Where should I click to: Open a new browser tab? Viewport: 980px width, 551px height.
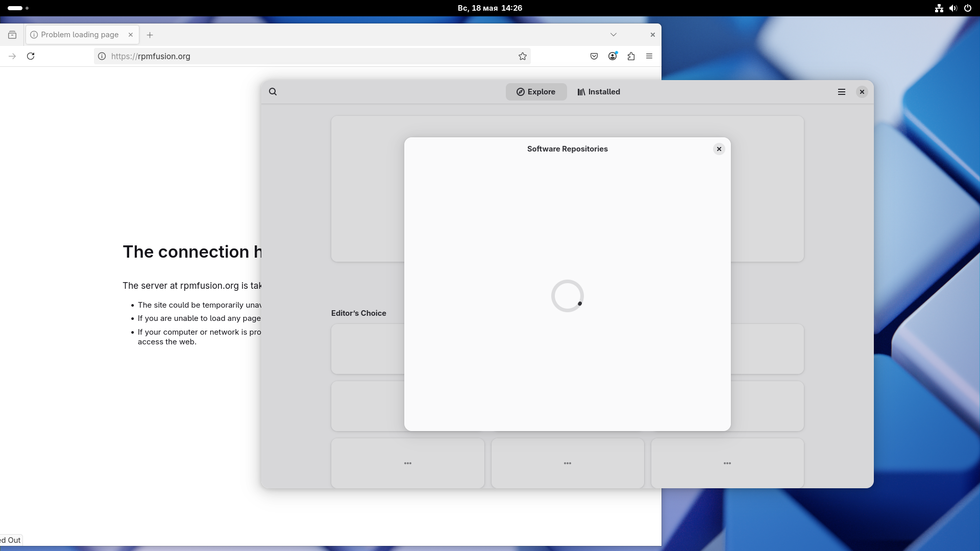click(x=150, y=35)
